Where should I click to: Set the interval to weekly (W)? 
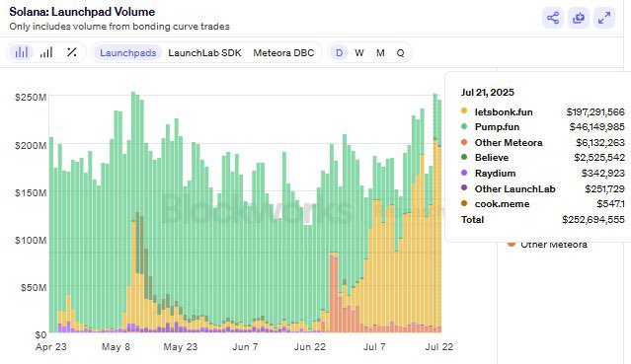359,52
